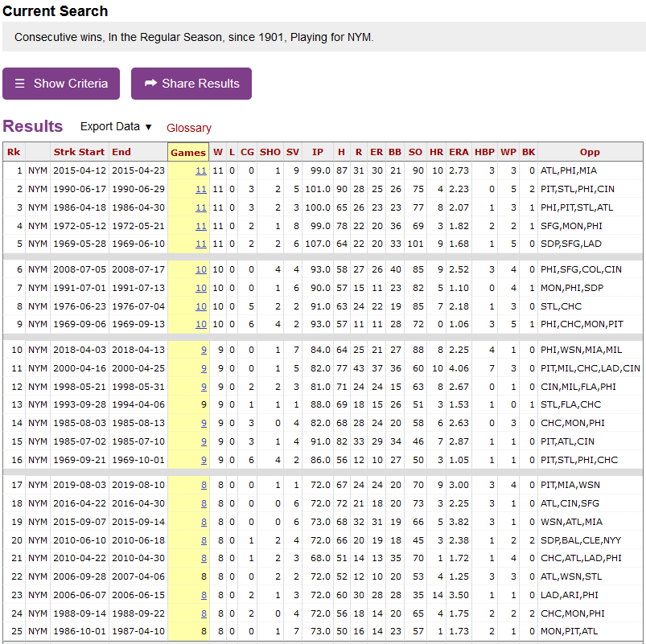646x644 pixels.
Task: Open 8-game link for 2016-04-22 streak
Action: 204,503
